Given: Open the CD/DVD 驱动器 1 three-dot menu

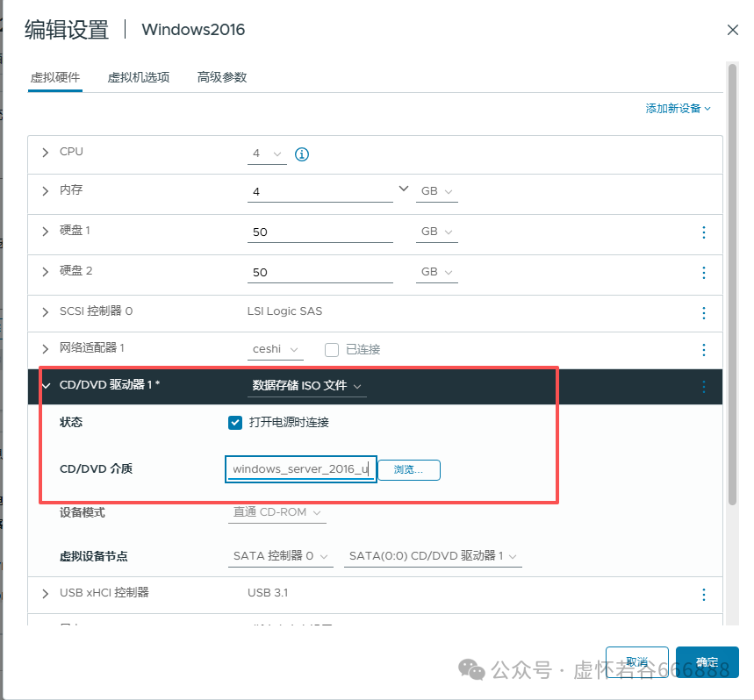Looking at the screenshot, I should tap(703, 387).
